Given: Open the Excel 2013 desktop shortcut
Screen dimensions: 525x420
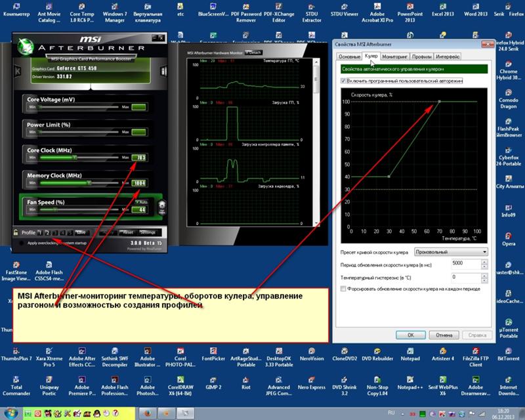Looking at the screenshot, I should click(x=442, y=10).
